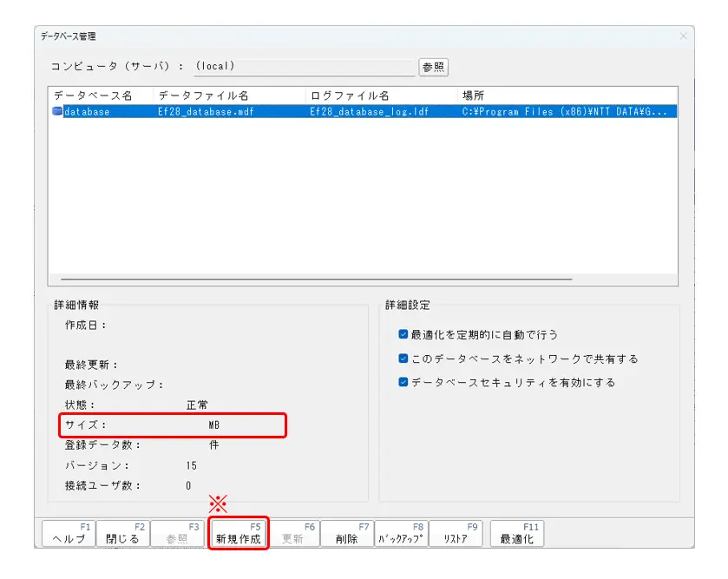
Task: Toggle データベースセキュリティを有効にする checkbox
Action: click(403, 382)
